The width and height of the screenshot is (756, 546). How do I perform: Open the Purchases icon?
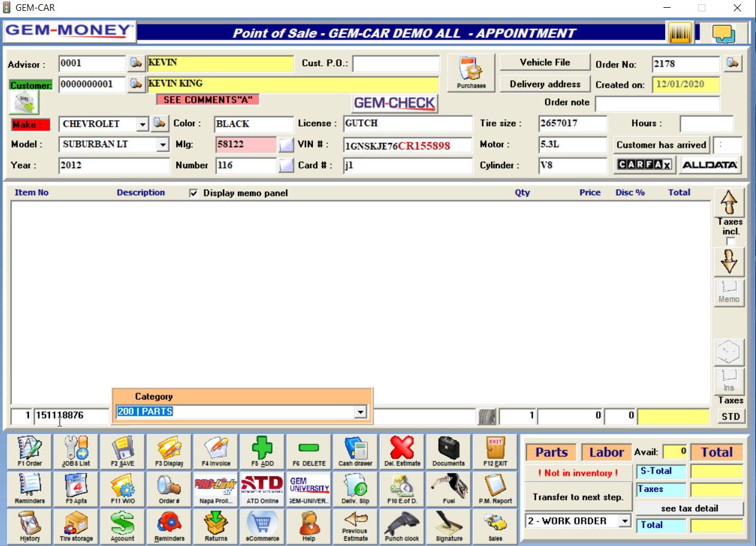(471, 73)
